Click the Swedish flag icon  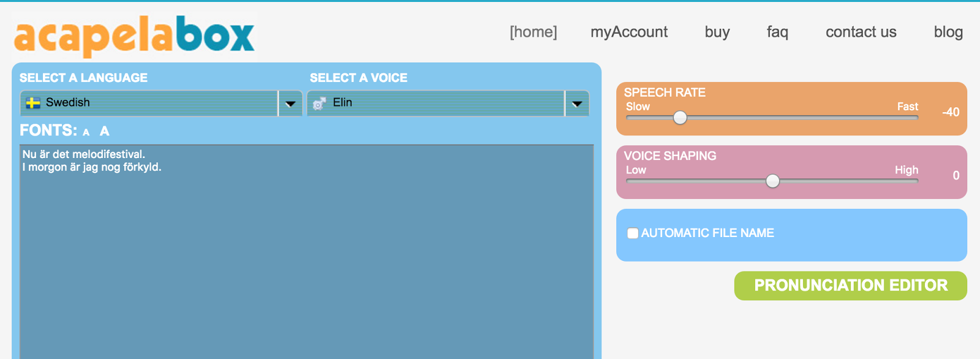pyautogui.click(x=33, y=103)
